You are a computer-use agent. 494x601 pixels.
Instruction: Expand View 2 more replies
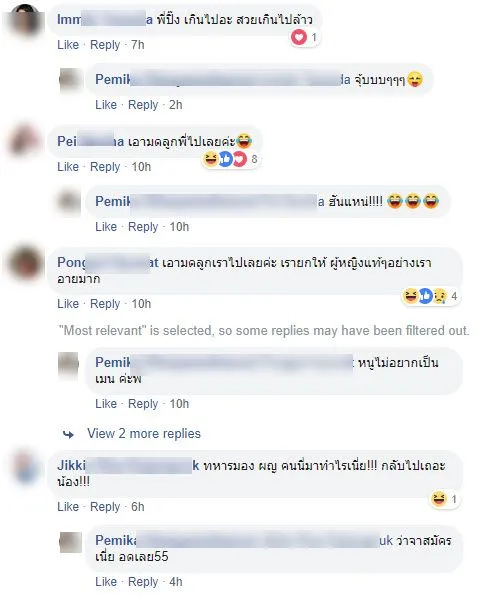[x=144, y=434]
